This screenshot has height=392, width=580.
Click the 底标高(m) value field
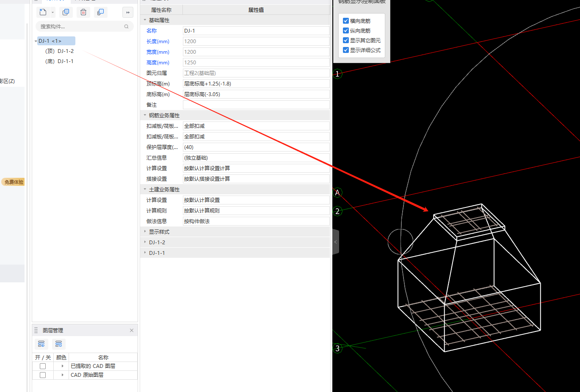[256, 94]
